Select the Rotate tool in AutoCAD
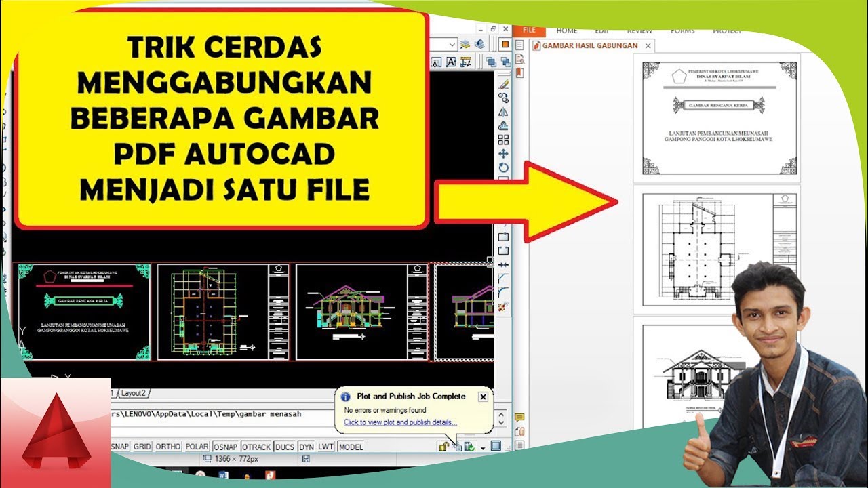868x488 pixels. (x=504, y=168)
